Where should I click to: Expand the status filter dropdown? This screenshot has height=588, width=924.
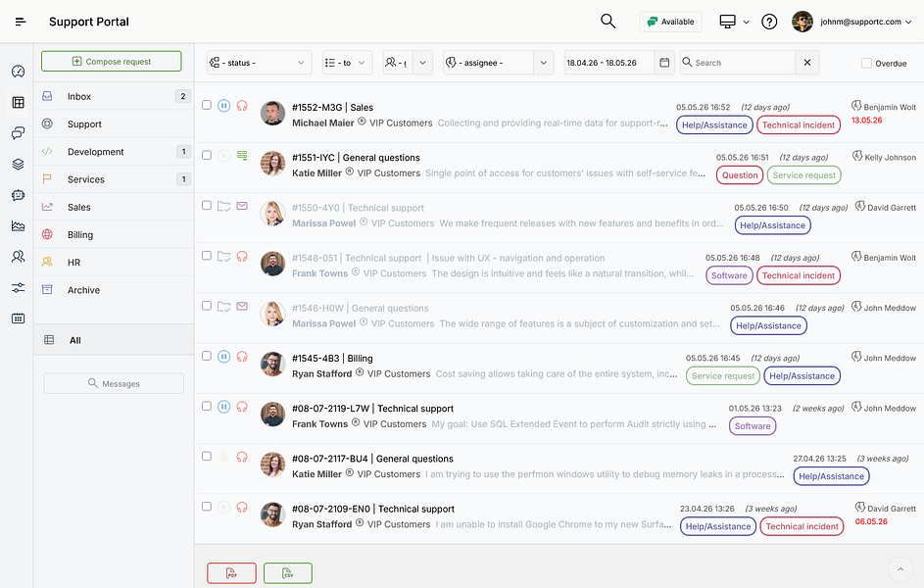point(259,63)
